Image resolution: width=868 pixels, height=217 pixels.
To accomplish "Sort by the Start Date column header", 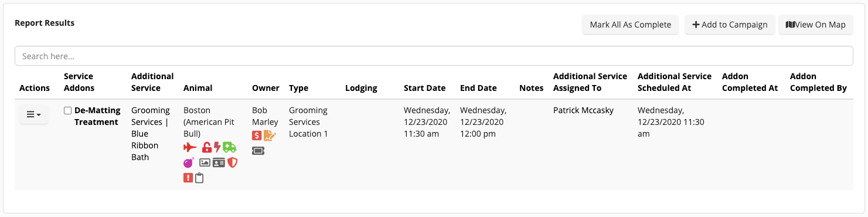I will click(424, 88).
